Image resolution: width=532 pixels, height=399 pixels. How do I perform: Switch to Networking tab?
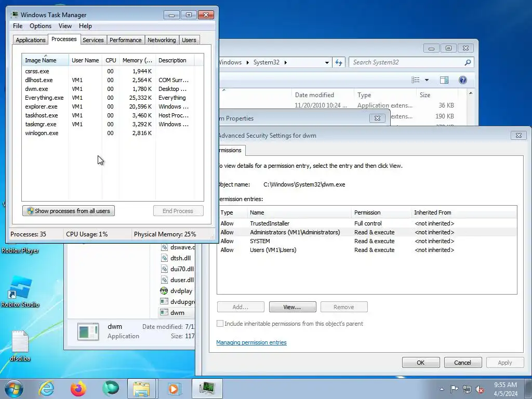coord(162,40)
